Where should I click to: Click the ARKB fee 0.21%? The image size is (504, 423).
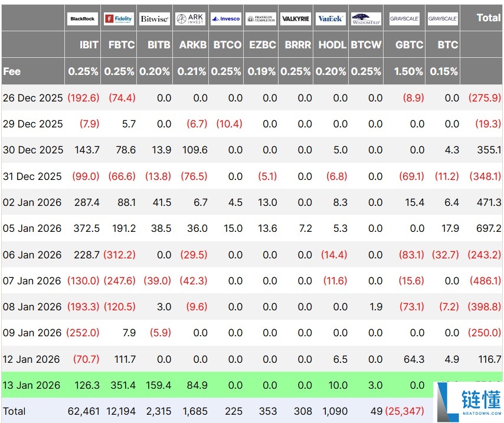192,71
